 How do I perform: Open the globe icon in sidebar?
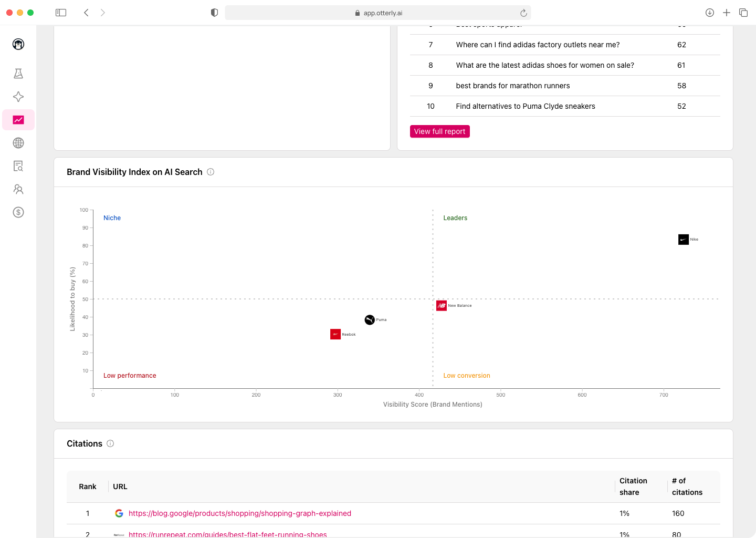click(18, 143)
